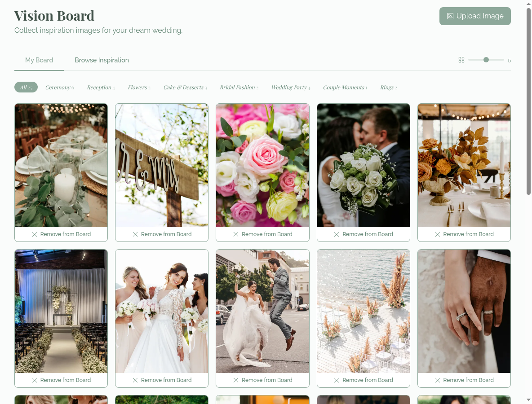Screen dimensions: 532x404
Task: Click the image icon in Upload Image button
Action: 450,16
